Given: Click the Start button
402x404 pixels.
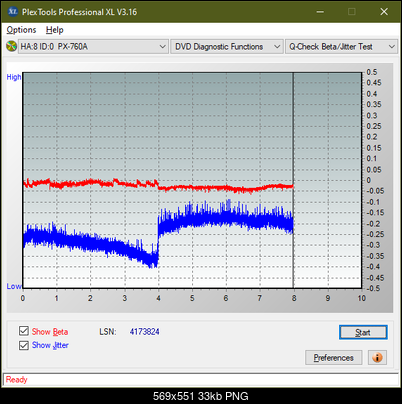Looking at the screenshot, I should [x=363, y=332].
